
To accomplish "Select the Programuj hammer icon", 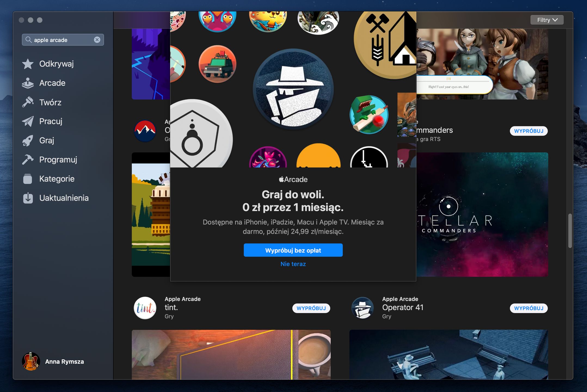I will (28, 160).
